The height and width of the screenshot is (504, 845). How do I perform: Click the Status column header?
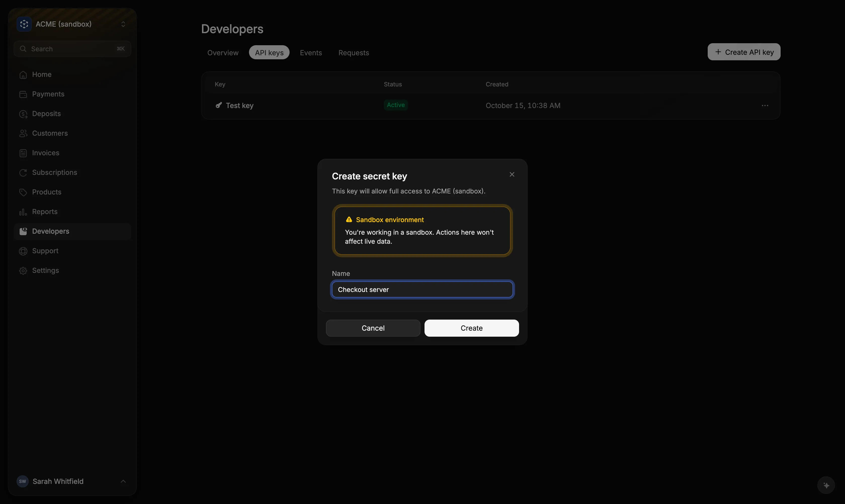click(393, 84)
